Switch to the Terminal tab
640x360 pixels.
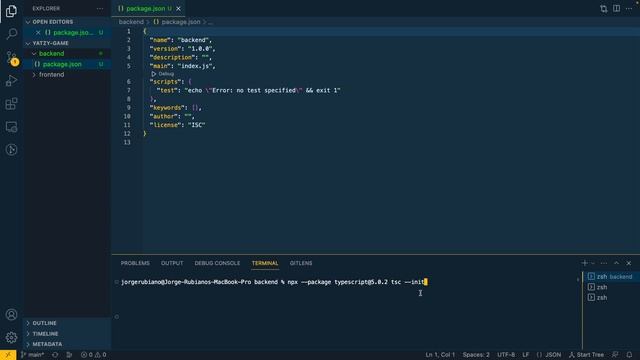pos(265,263)
